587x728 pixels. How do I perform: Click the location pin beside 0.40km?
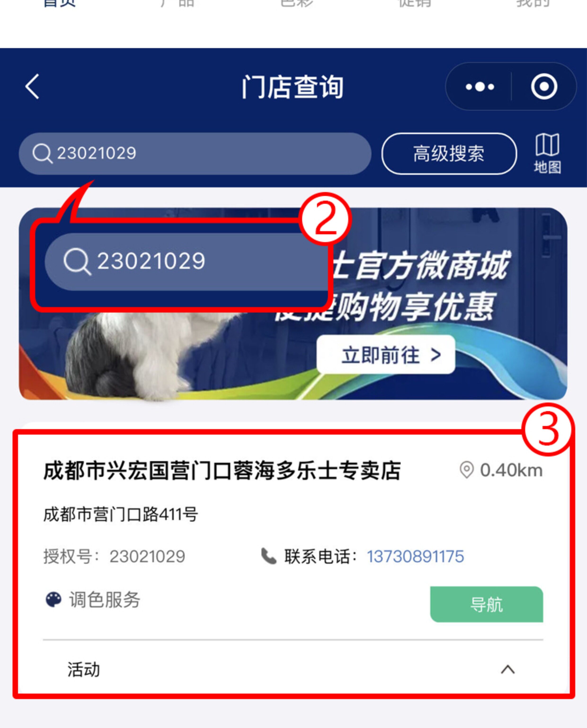(467, 470)
